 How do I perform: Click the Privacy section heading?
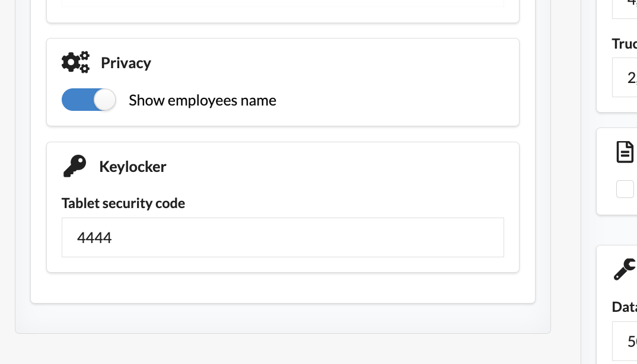[126, 63]
